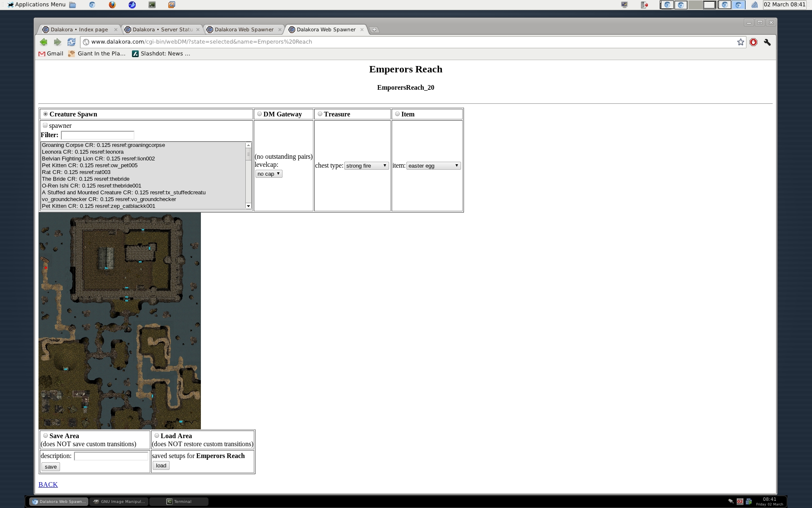Open the wrench settings menu icon
Screen dimensions: 812x508
coord(767,42)
